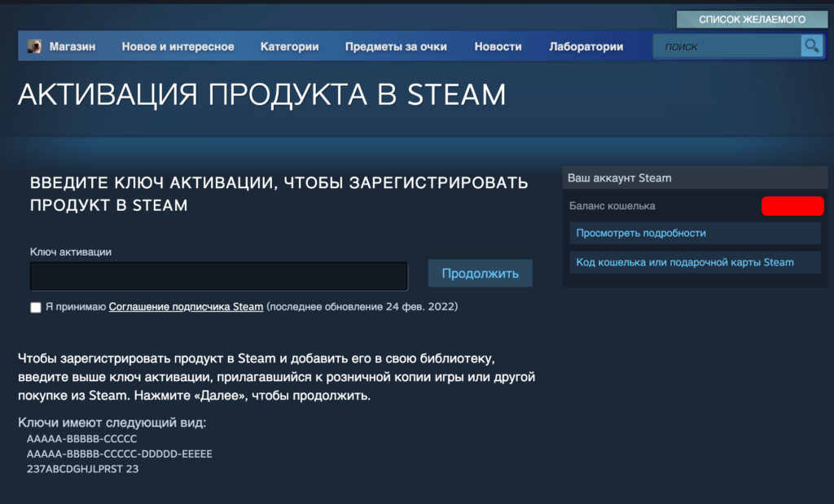The height and width of the screenshot is (504, 834).
Task: Expand the Новое и интересное menu
Action: 178,46
